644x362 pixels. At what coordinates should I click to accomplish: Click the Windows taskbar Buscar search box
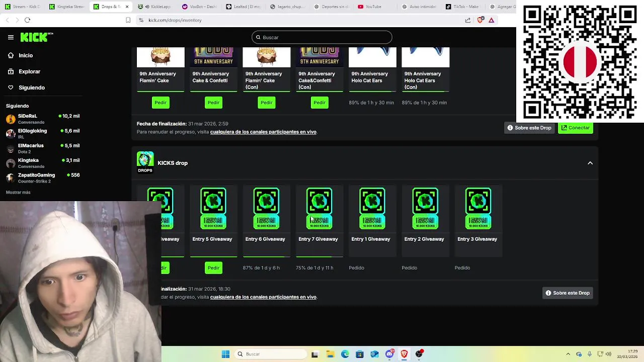272,354
